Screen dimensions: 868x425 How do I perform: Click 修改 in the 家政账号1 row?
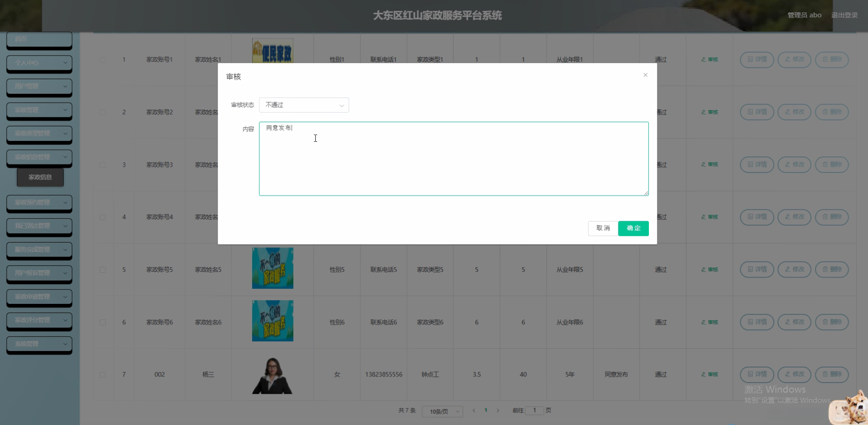794,59
